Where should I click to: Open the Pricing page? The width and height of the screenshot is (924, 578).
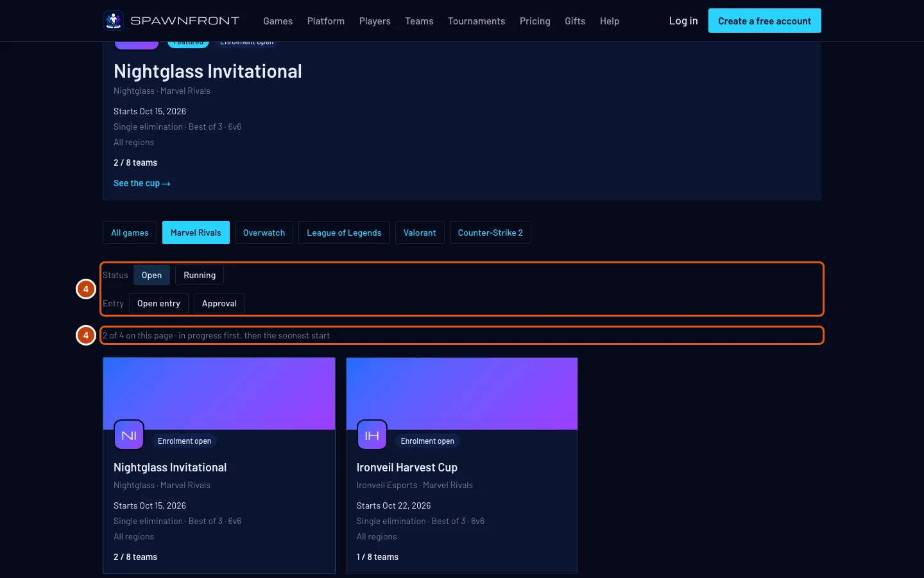tap(535, 21)
